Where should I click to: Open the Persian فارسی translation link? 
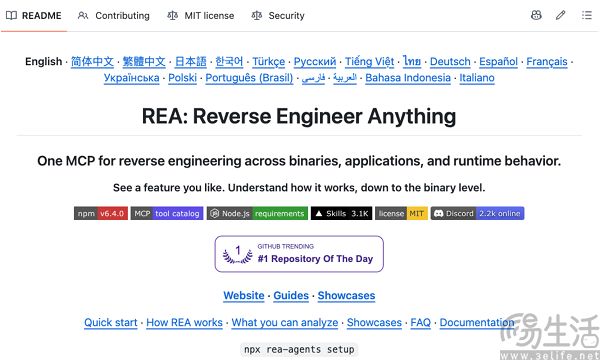pos(313,78)
